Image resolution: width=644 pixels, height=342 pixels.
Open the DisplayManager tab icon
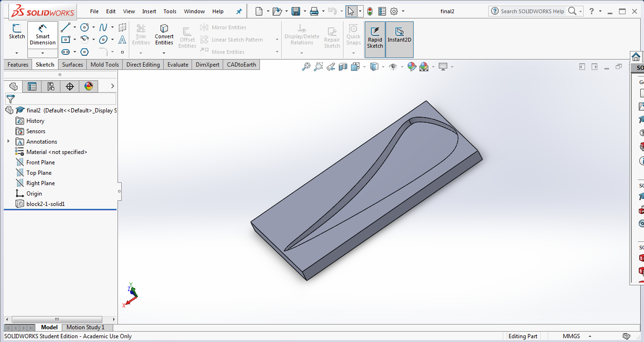click(89, 86)
